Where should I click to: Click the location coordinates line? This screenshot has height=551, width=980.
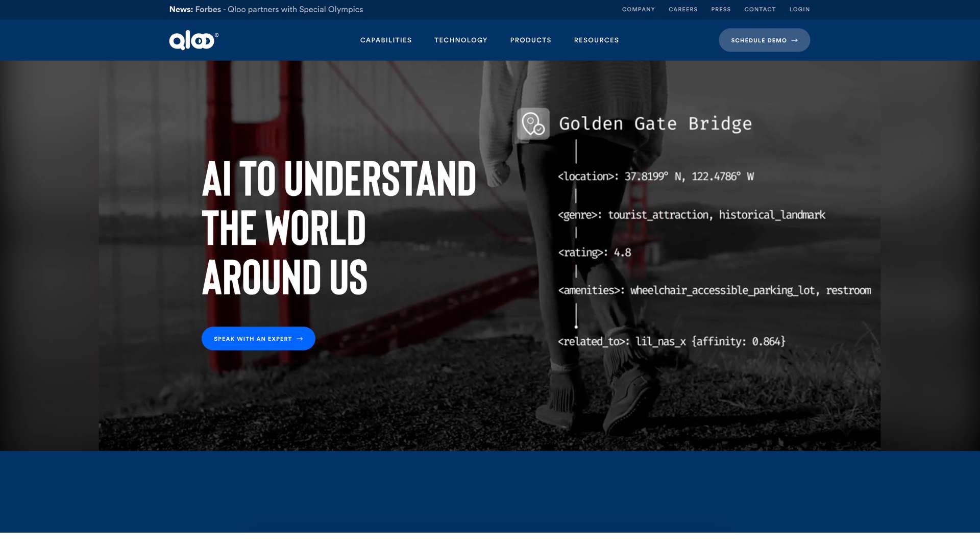tap(656, 177)
